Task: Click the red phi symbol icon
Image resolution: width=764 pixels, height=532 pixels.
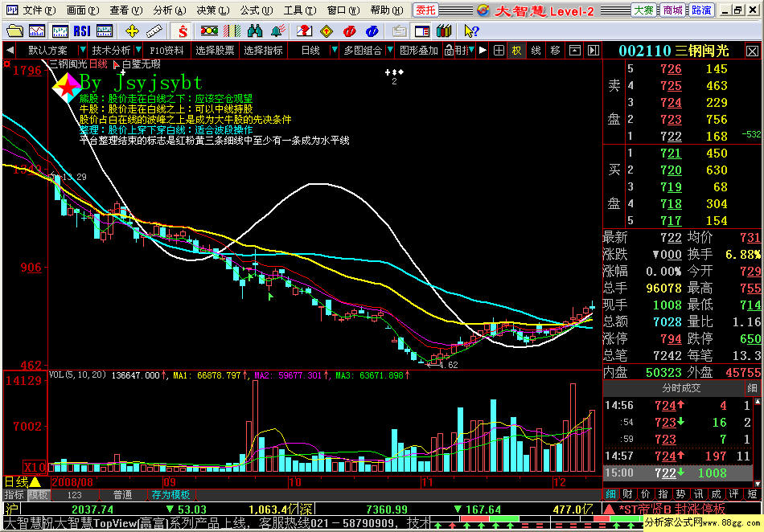Action: click(x=349, y=31)
